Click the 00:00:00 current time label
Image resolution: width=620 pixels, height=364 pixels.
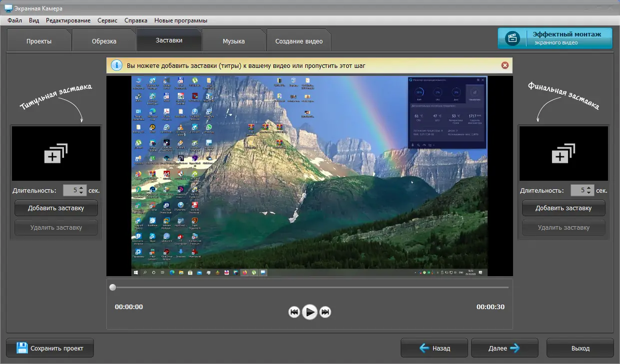[129, 307]
